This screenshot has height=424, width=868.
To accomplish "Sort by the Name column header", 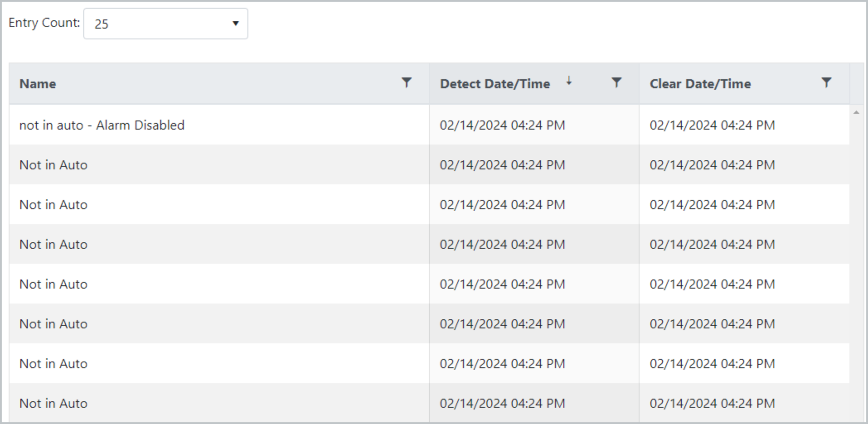I will 38,84.
